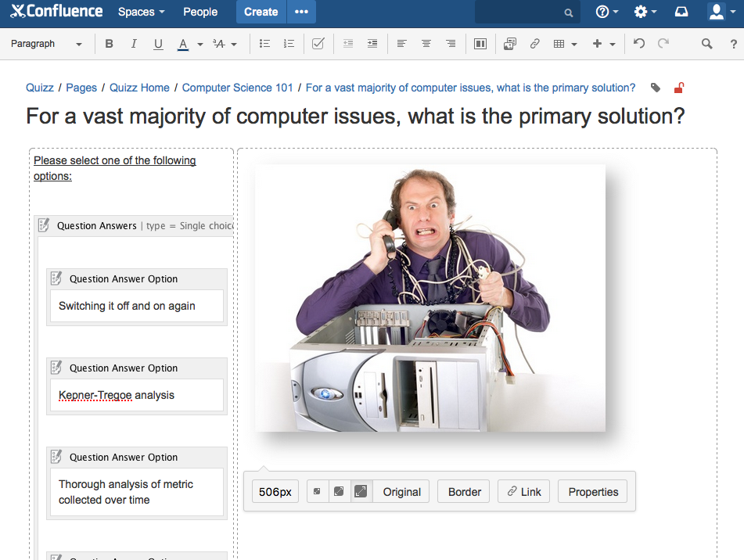Click the red unlocked restrictions icon

pos(678,88)
